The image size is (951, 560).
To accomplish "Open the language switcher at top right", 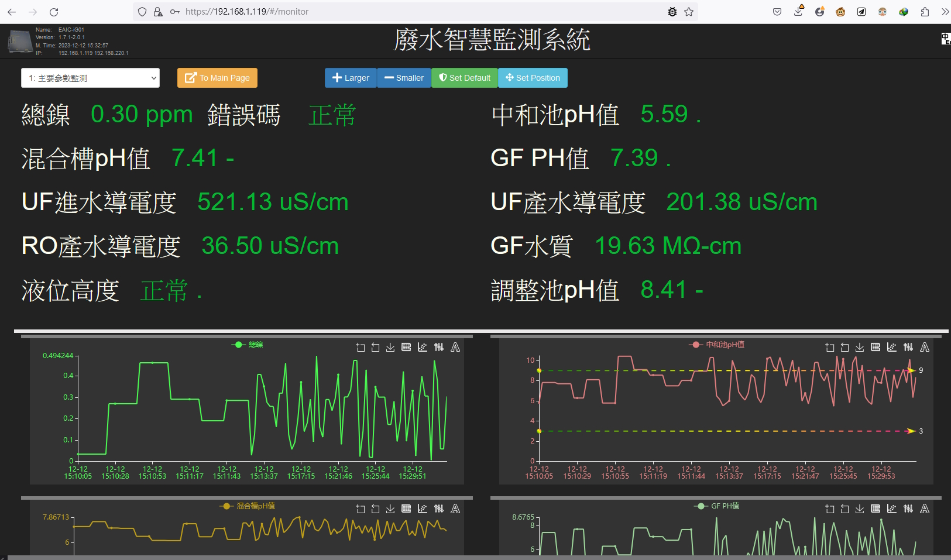I will tap(945, 39).
